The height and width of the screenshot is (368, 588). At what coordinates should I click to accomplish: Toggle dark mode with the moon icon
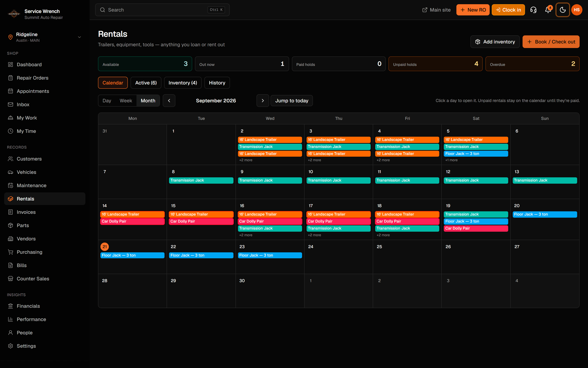tap(562, 10)
